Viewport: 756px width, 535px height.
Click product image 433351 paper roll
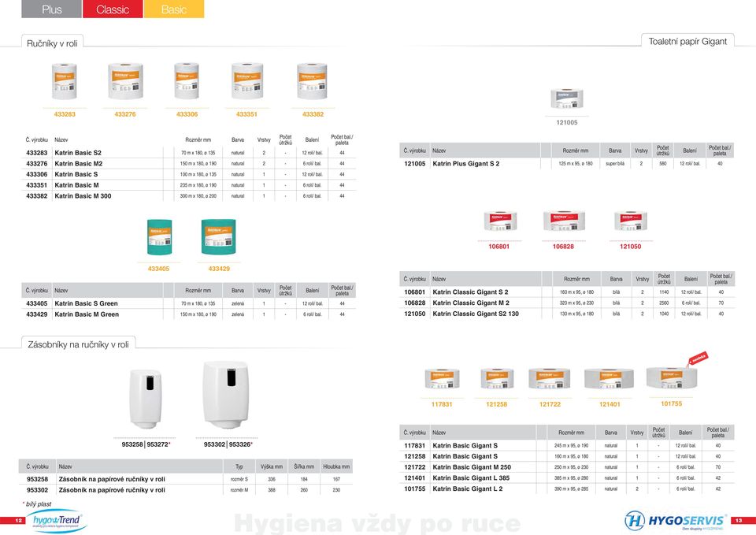(246, 81)
